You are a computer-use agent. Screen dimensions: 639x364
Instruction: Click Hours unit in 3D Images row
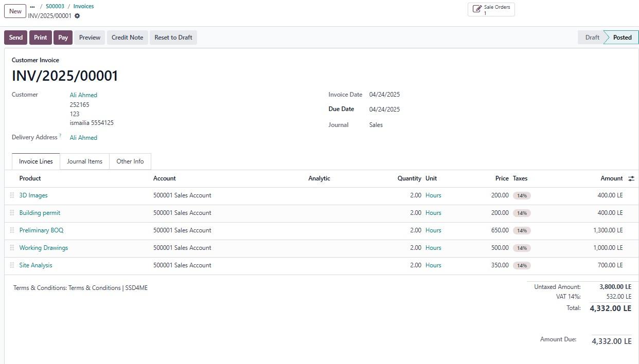(x=433, y=195)
